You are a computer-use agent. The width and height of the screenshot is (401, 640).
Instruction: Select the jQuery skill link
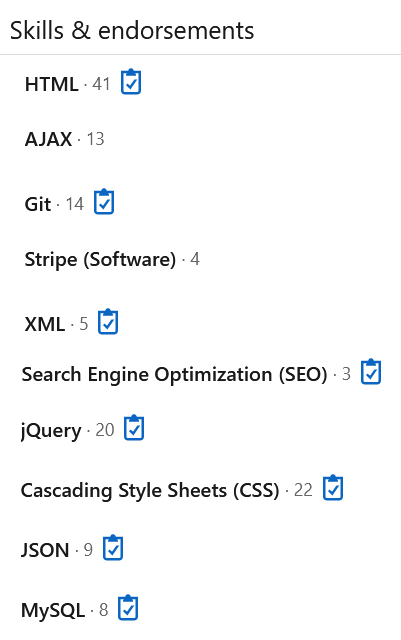[51, 431]
